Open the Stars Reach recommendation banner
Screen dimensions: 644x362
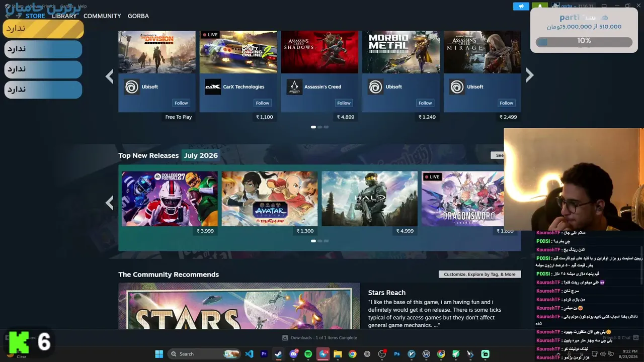point(239,306)
